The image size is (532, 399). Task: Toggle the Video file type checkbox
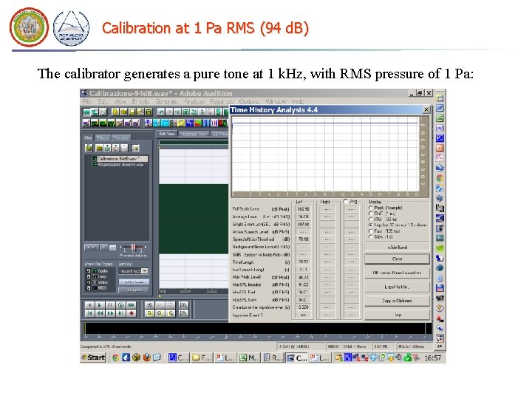(x=89, y=282)
